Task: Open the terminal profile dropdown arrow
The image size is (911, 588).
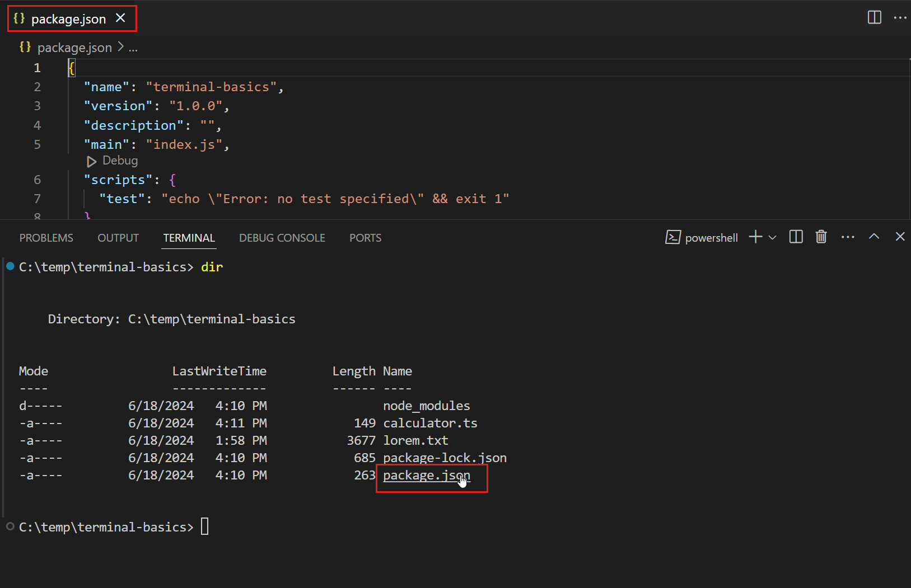Action: 772,237
